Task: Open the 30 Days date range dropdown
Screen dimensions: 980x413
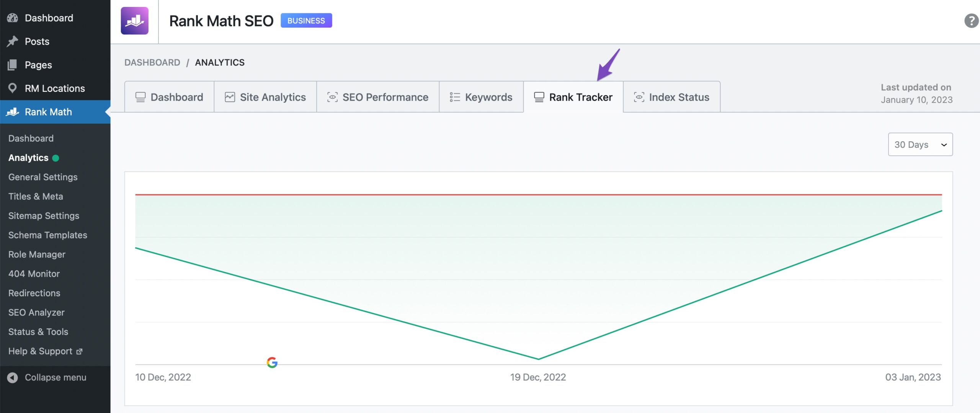Action: [x=920, y=144]
